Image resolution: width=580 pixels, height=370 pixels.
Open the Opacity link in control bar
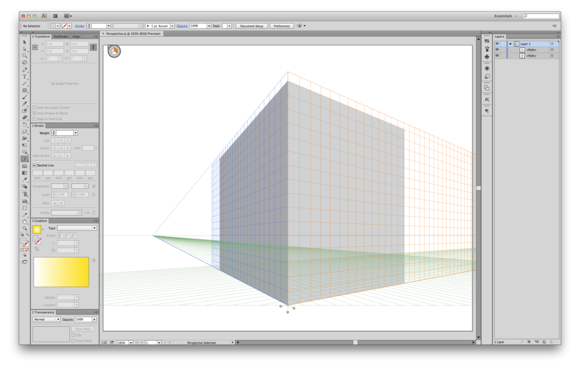tap(182, 26)
